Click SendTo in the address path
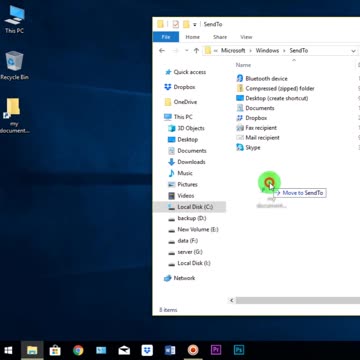This screenshot has width=360, height=360. pos(299,51)
